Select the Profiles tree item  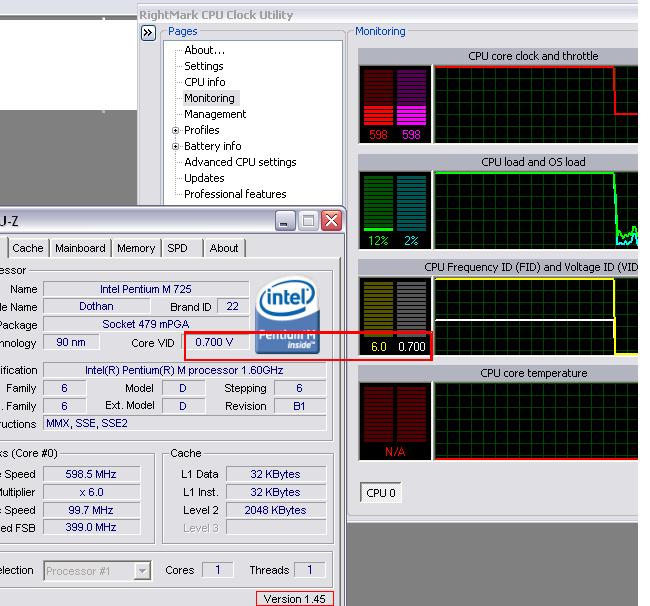pyautogui.click(x=201, y=130)
